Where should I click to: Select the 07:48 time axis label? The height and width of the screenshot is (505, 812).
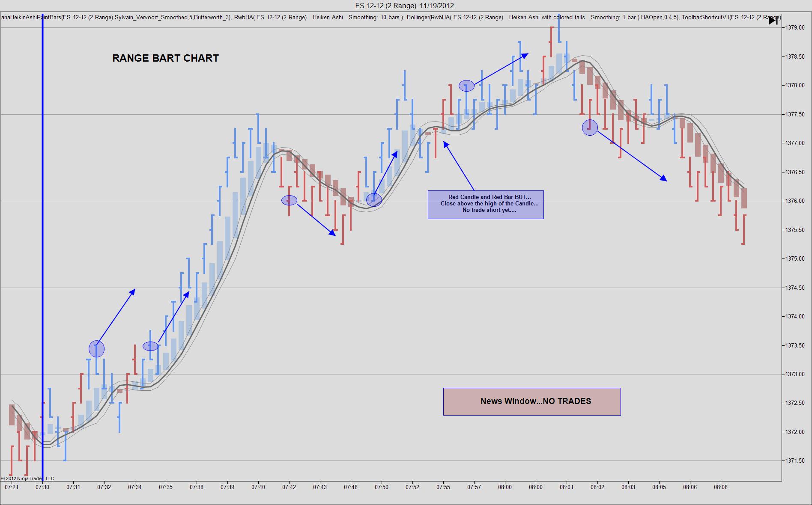coord(351,487)
